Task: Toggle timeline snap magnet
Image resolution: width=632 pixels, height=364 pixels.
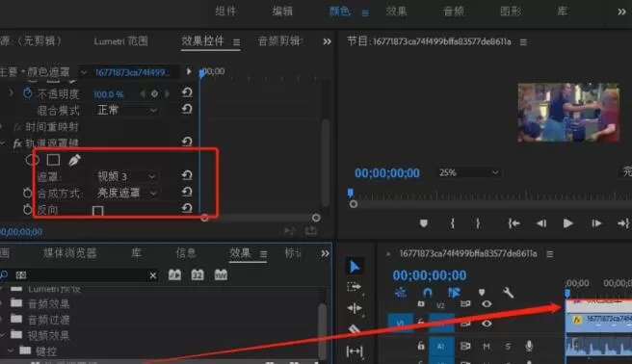Action: tap(427, 293)
